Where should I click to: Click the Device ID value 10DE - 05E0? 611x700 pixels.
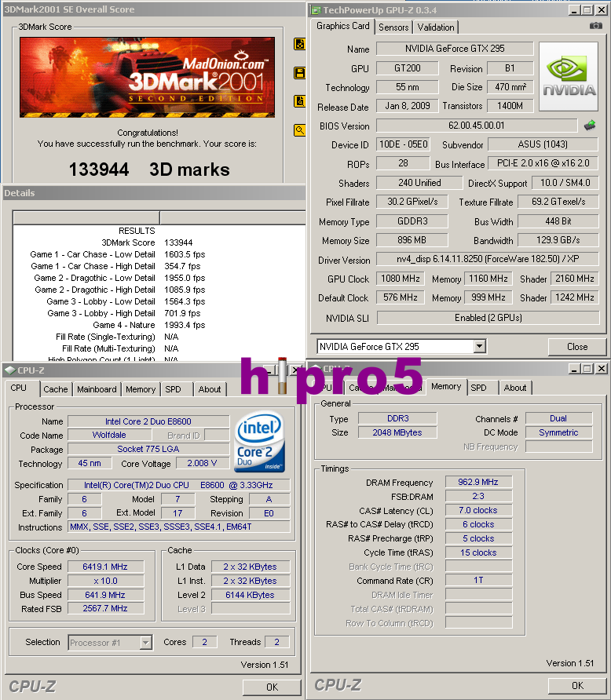403,144
